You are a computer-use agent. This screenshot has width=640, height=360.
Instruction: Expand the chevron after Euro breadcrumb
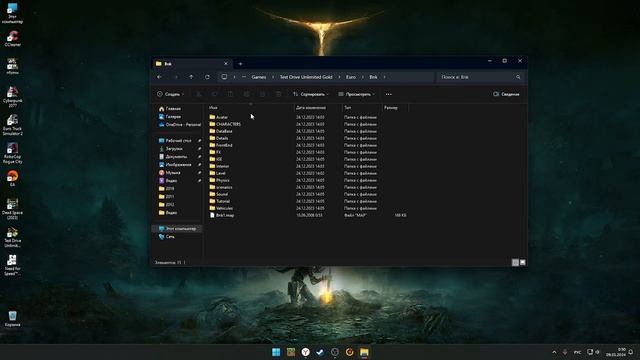[x=362, y=77]
